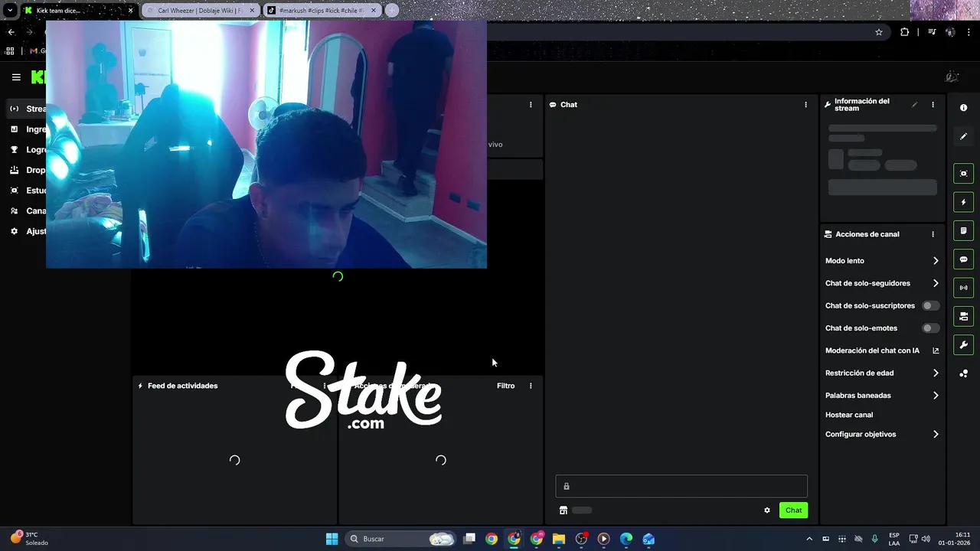This screenshot has width=980, height=551.
Task: Click the pencil edit icon in right sidebar
Action: (963, 136)
